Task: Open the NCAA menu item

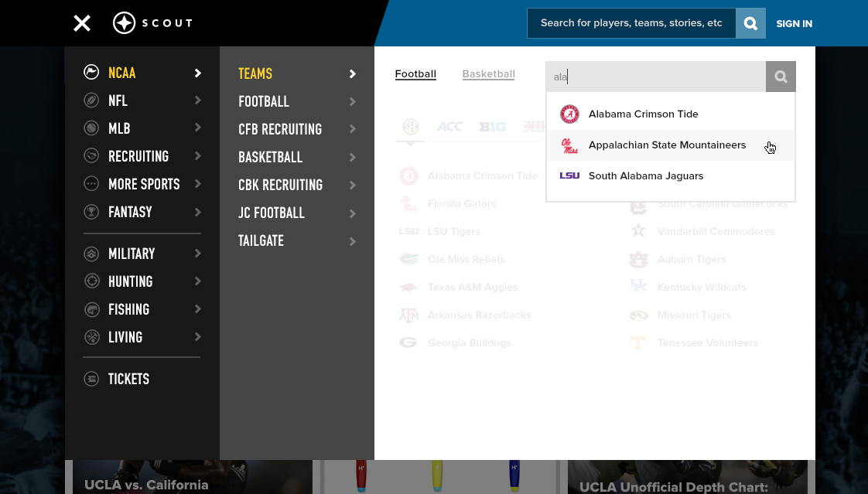Action: point(121,73)
